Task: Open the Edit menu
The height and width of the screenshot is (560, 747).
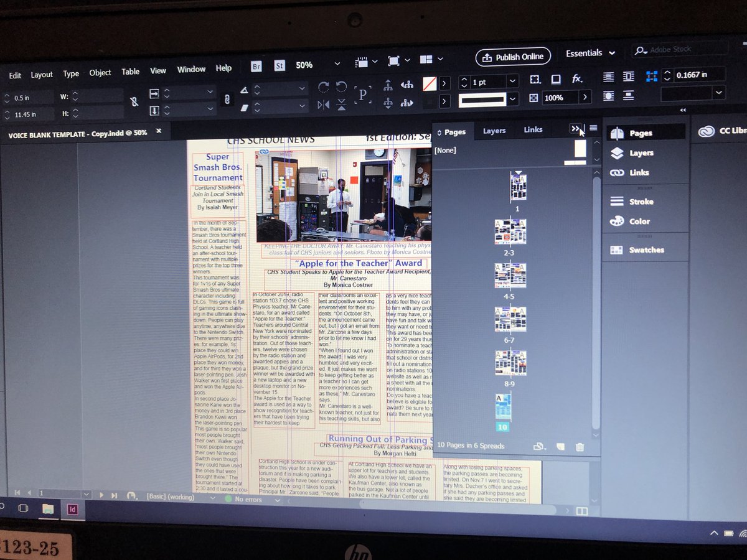Action: (15, 75)
